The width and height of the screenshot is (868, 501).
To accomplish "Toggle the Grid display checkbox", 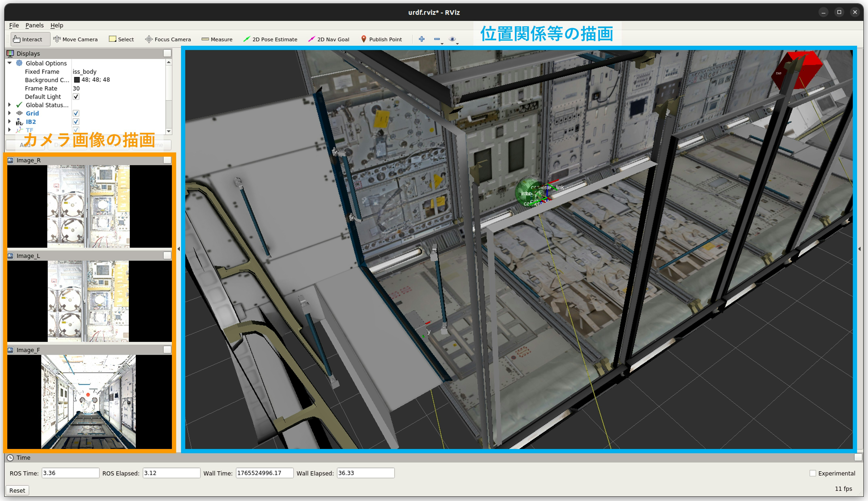I will tap(76, 113).
